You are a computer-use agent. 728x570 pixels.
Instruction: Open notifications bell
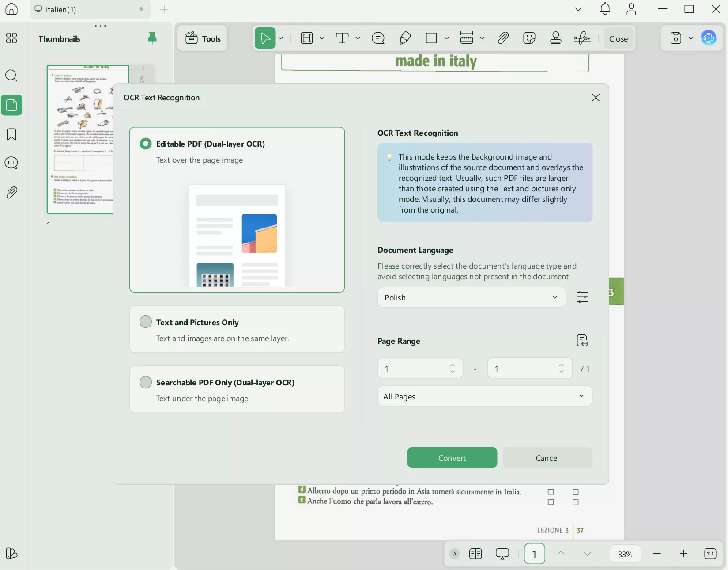pos(605,9)
